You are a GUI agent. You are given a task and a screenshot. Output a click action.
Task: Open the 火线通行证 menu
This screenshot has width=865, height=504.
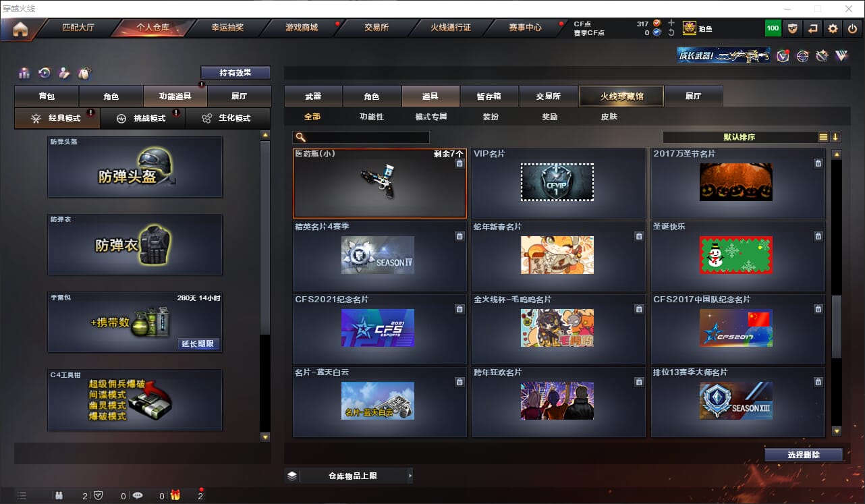click(451, 28)
